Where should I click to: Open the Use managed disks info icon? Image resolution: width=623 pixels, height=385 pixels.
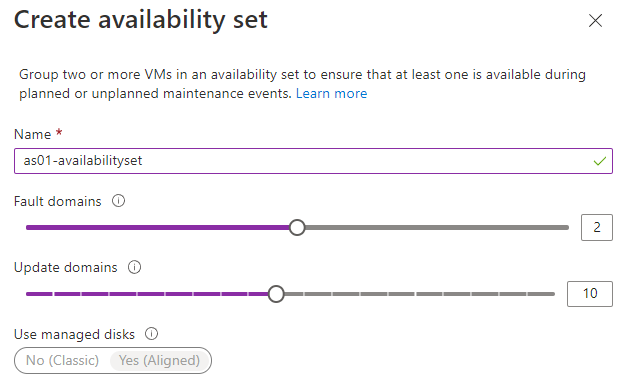(151, 334)
